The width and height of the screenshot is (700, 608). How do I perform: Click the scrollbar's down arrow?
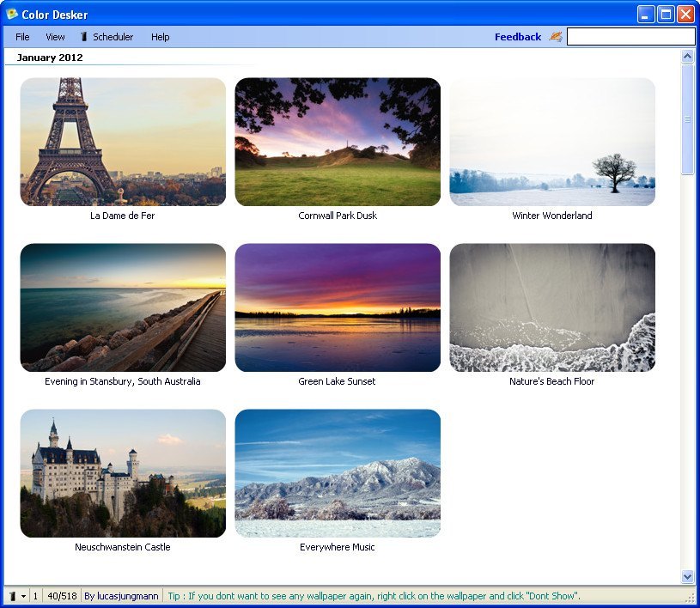(x=687, y=575)
